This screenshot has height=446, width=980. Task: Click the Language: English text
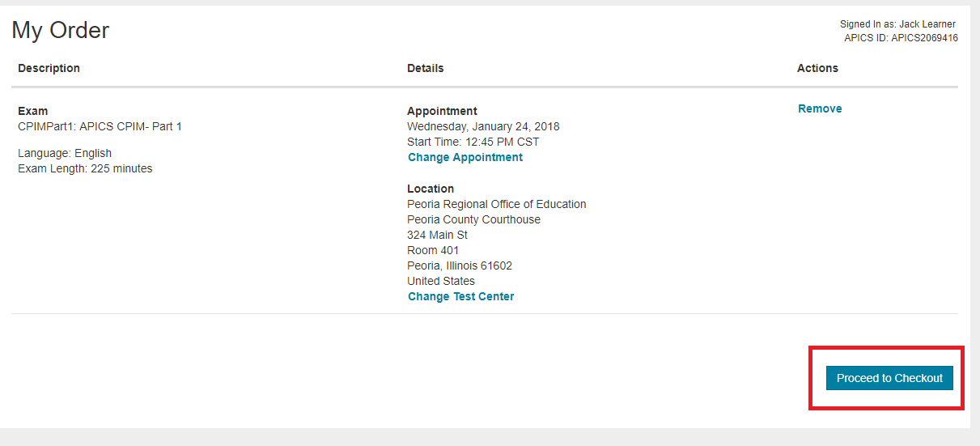[65, 153]
